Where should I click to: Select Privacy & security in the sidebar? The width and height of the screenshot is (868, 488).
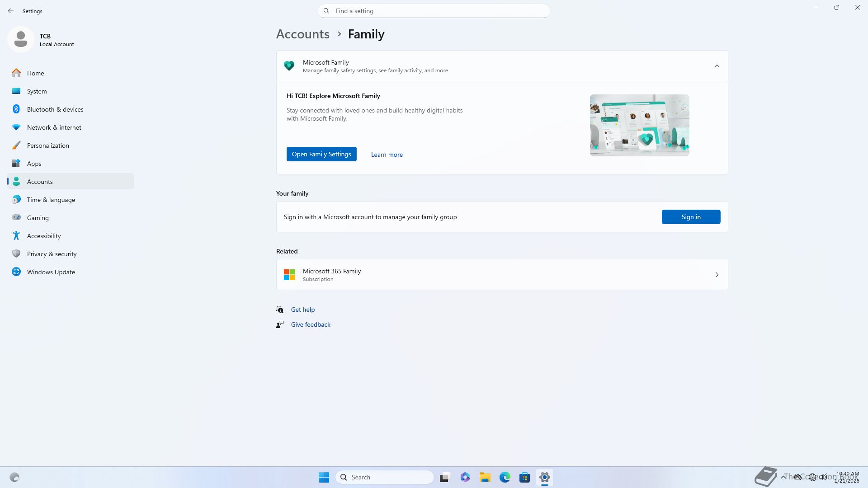52,254
